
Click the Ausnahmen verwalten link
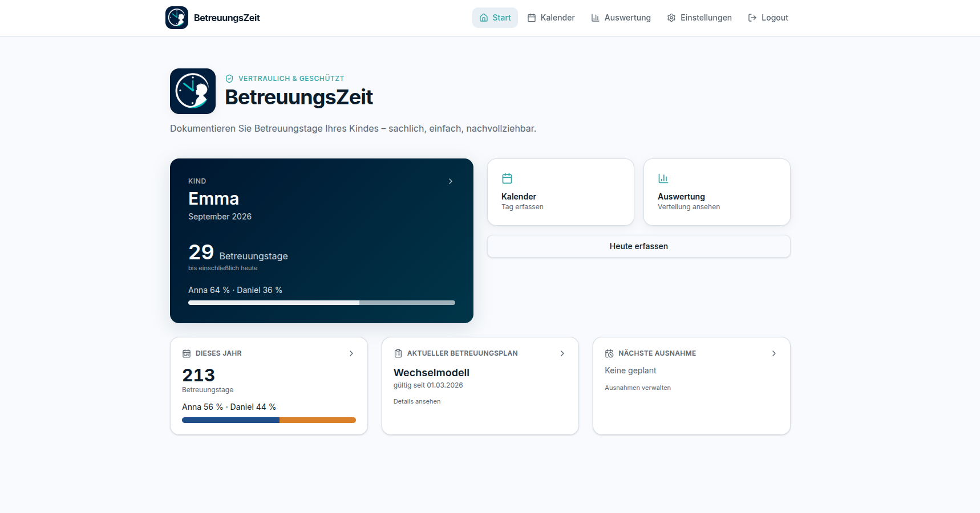pos(638,388)
